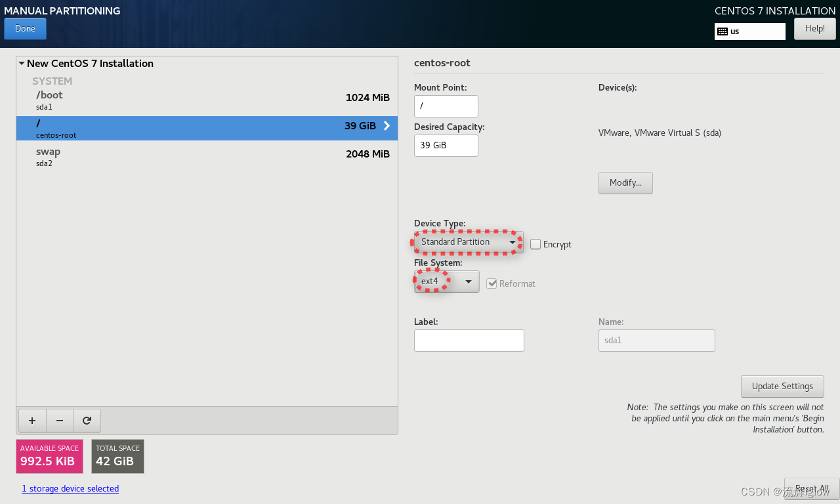The width and height of the screenshot is (840, 504).
Task: Click the keyboard layout icon
Action: pyautogui.click(x=723, y=31)
